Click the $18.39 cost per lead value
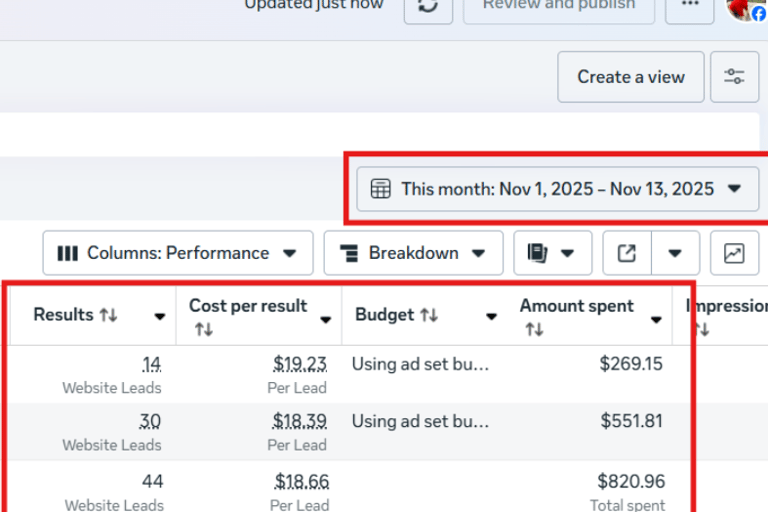This screenshot has width=768, height=512. pyautogui.click(x=300, y=421)
